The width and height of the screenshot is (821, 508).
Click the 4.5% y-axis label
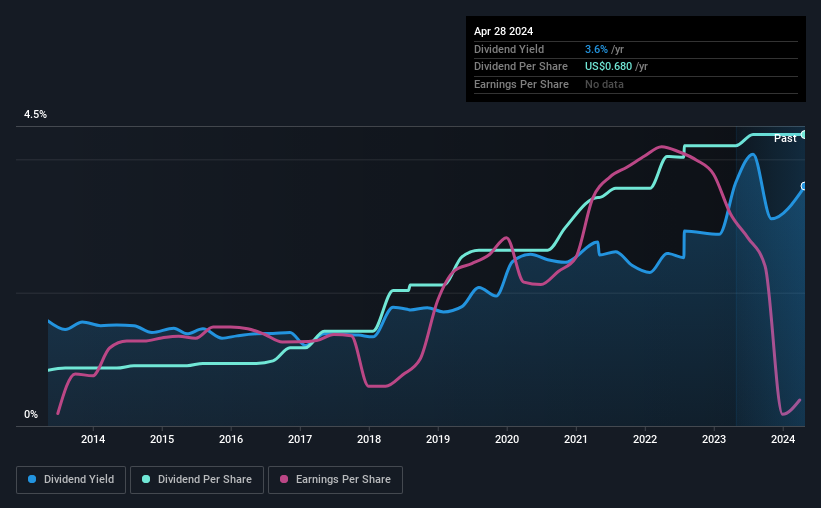(35, 114)
